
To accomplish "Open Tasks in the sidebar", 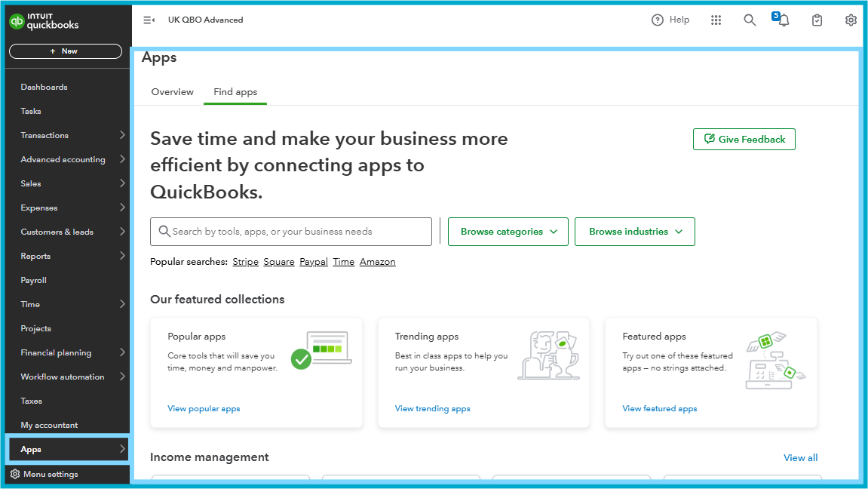I will click(31, 112).
